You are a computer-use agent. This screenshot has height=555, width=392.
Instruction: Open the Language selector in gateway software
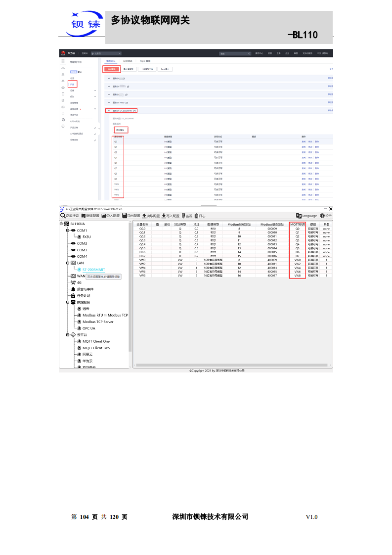(306, 216)
